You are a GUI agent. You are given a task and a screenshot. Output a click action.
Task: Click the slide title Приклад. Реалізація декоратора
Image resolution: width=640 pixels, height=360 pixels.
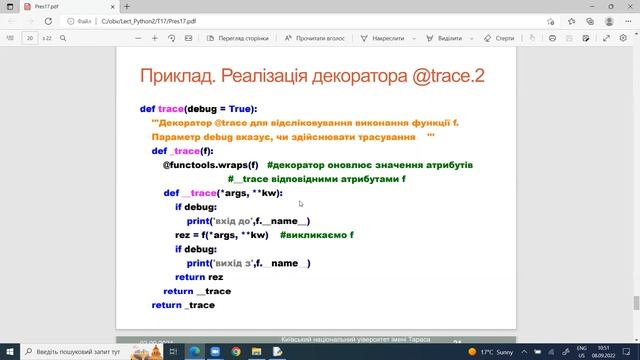[x=312, y=76]
